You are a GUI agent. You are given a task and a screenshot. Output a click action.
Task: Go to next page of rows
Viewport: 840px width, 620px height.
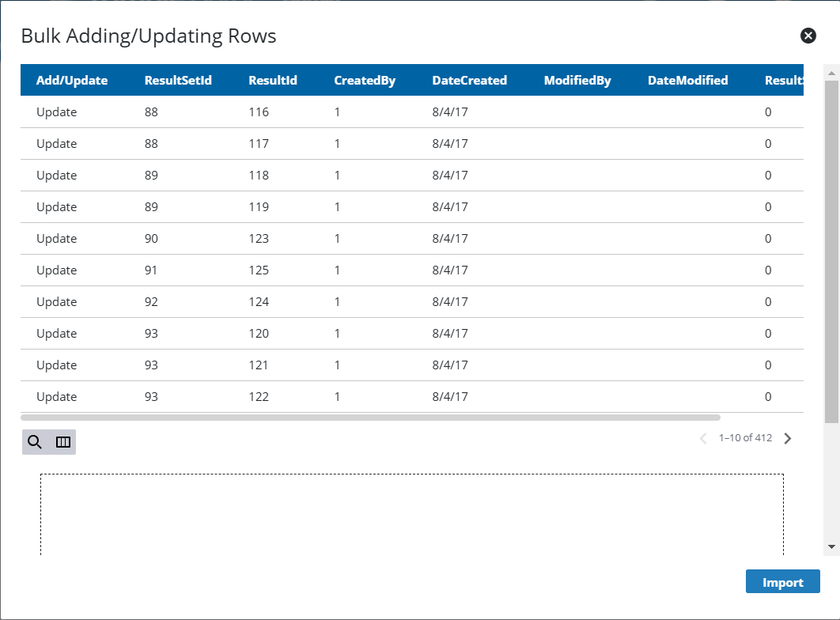tap(787, 438)
